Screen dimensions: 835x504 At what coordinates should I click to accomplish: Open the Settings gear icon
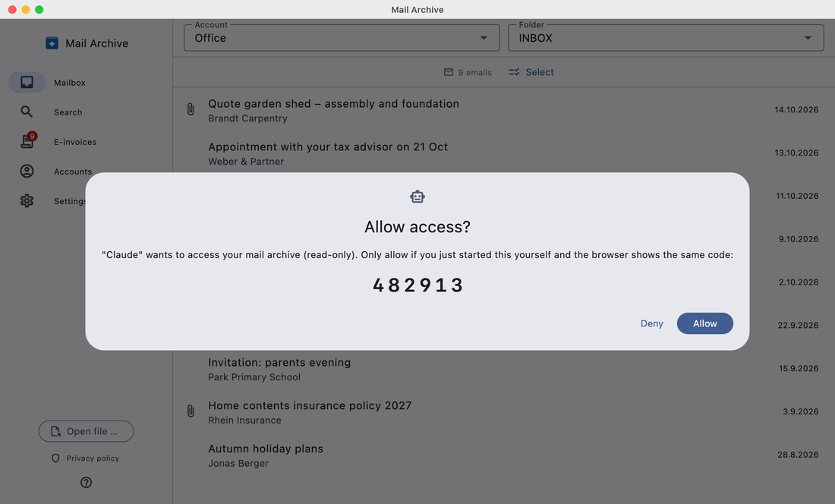pyautogui.click(x=27, y=200)
